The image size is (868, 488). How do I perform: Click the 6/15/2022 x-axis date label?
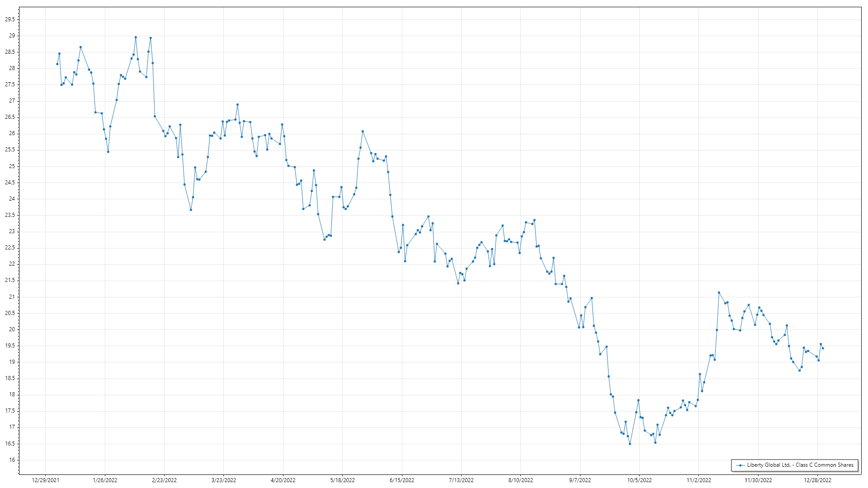402,480
